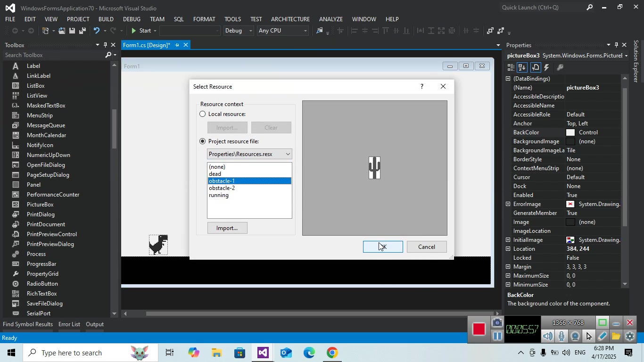Click the Save All toolbar icon

pyautogui.click(x=82, y=31)
